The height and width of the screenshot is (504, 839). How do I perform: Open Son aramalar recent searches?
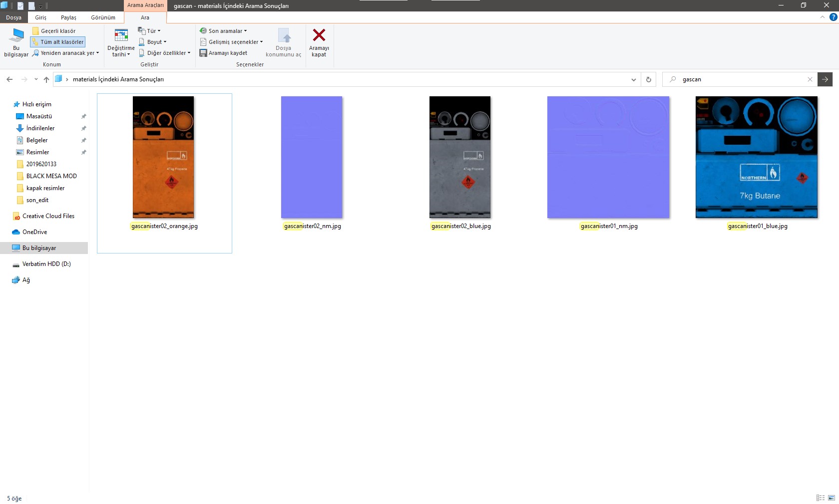tap(223, 31)
